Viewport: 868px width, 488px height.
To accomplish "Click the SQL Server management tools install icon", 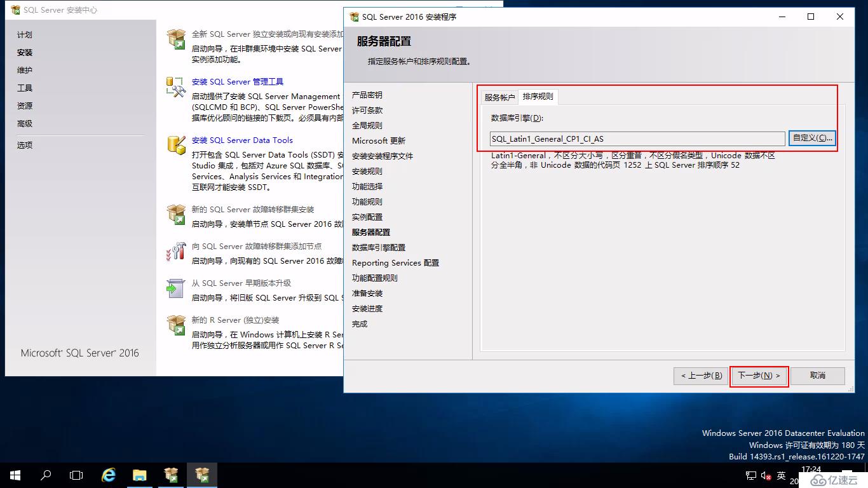I will [176, 87].
